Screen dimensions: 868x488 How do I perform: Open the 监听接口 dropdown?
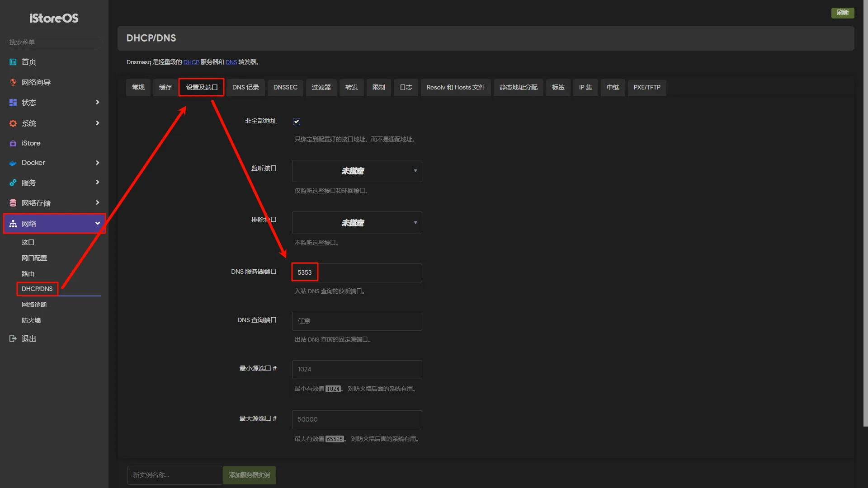pyautogui.click(x=357, y=171)
